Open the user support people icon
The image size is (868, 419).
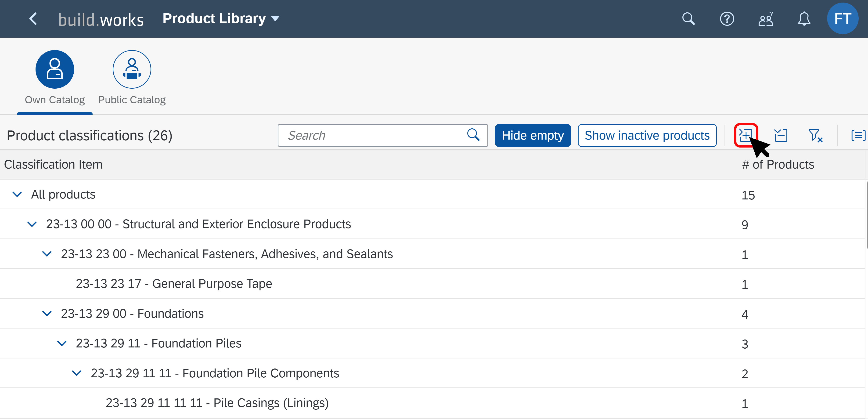[x=766, y=19]
